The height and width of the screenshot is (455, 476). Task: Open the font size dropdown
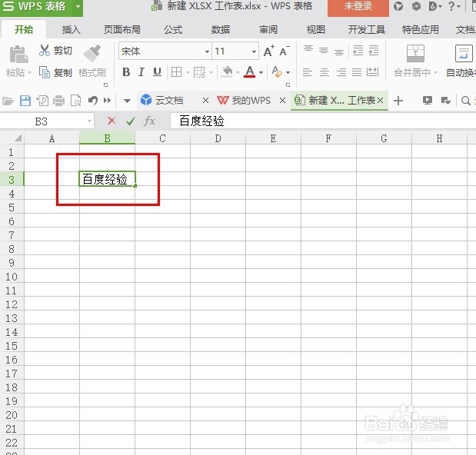coord(254,51)
